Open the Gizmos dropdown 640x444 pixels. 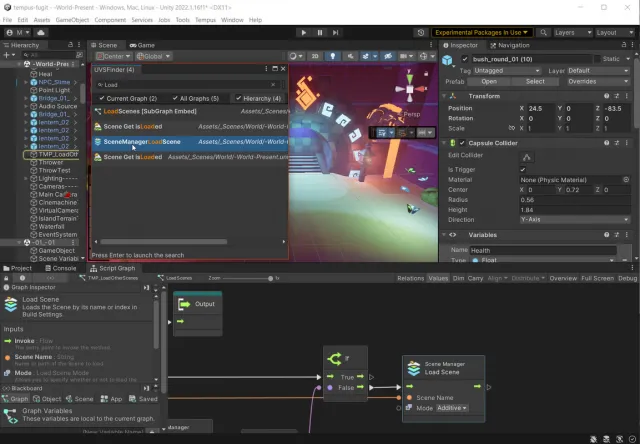click(427, 56)
